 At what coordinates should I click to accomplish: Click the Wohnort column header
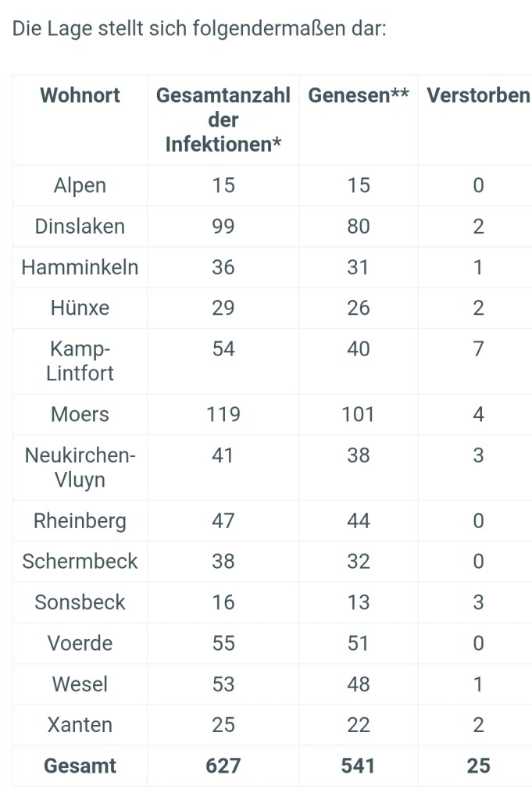click(80, 96)
